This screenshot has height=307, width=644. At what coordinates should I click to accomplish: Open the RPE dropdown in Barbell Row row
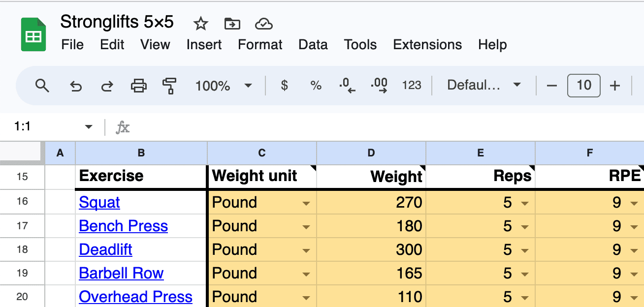(634, 275)
